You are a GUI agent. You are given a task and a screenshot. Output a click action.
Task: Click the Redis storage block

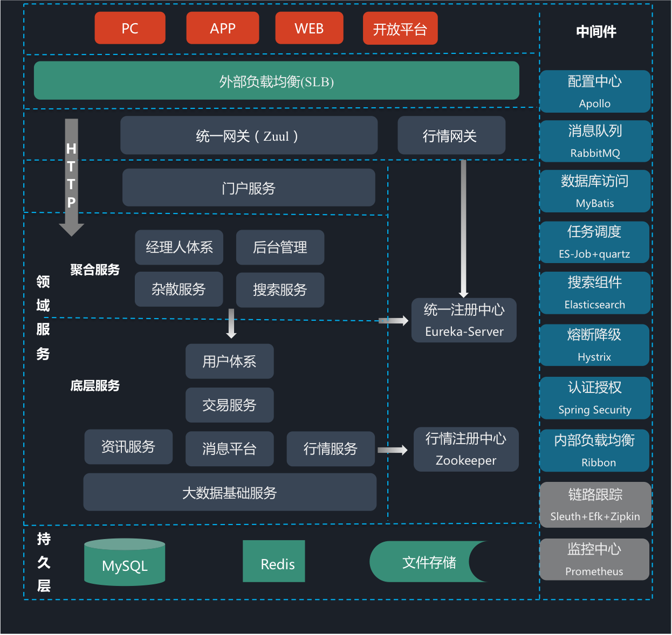click(x=273, y=561)
